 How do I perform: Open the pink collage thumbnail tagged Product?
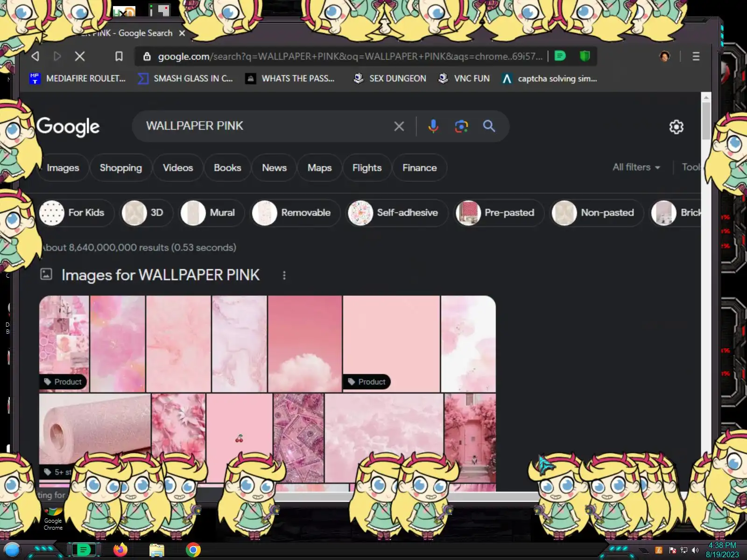[64, 344]
